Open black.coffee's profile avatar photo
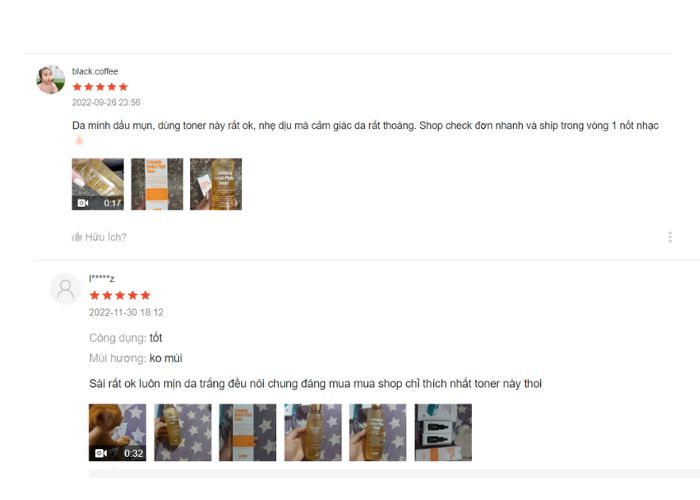The height and width of the screenshot is (500, 700). pos(50,79)
